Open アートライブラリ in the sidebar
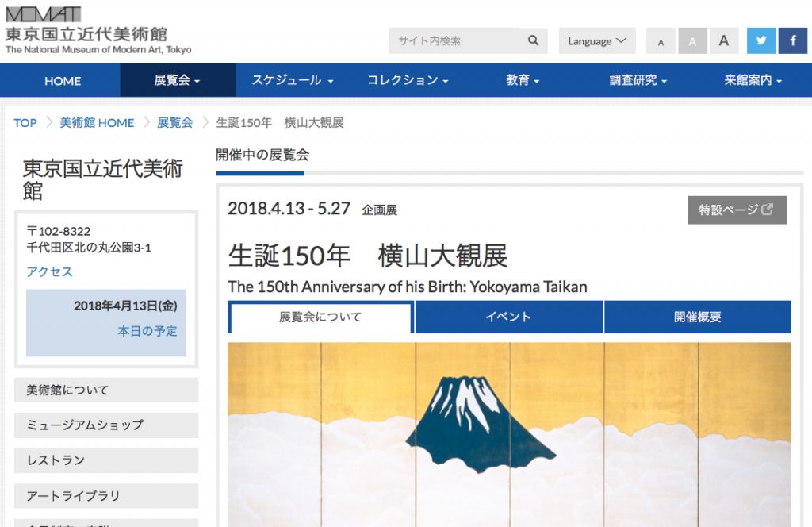The width and height of the screenshot is (812, 527). [106, 496]
